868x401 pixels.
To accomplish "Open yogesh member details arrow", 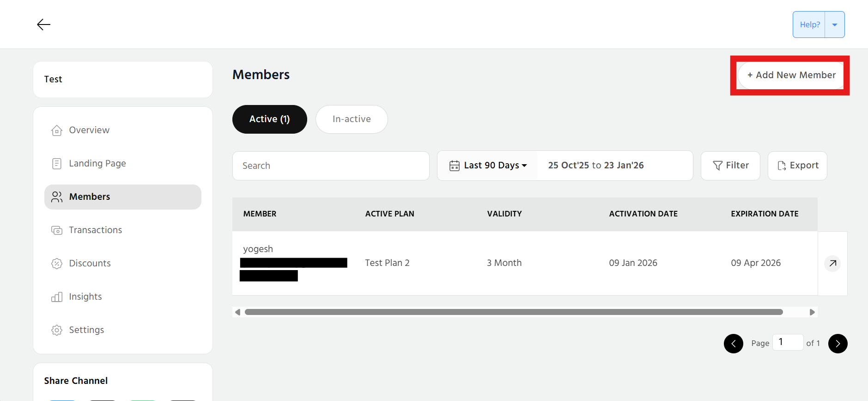I will [x=832, y=263].
